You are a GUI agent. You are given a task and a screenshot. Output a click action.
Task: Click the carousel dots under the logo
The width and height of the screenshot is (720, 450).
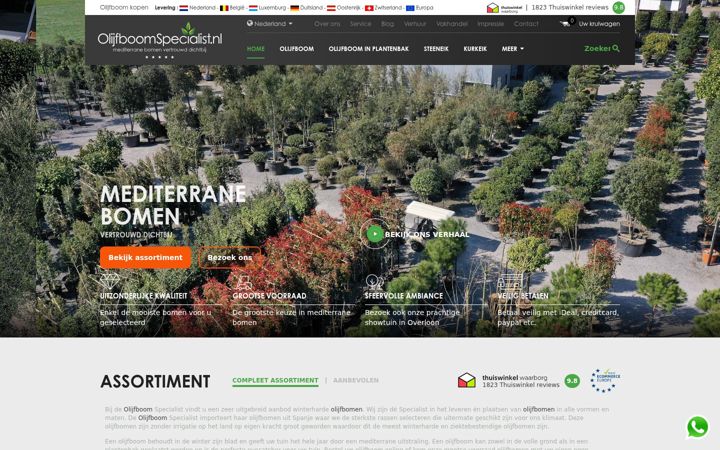tap(159, 57)
